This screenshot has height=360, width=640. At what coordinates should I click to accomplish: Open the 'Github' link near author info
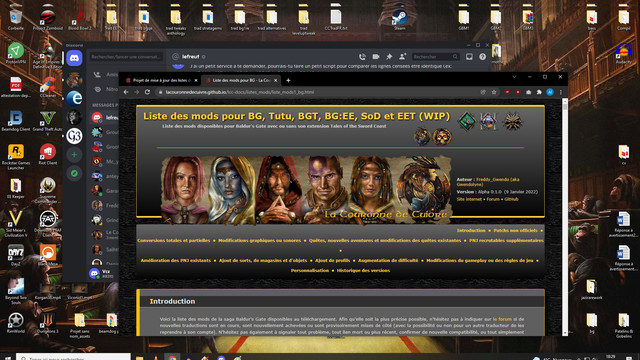click(x=511, y=199)
